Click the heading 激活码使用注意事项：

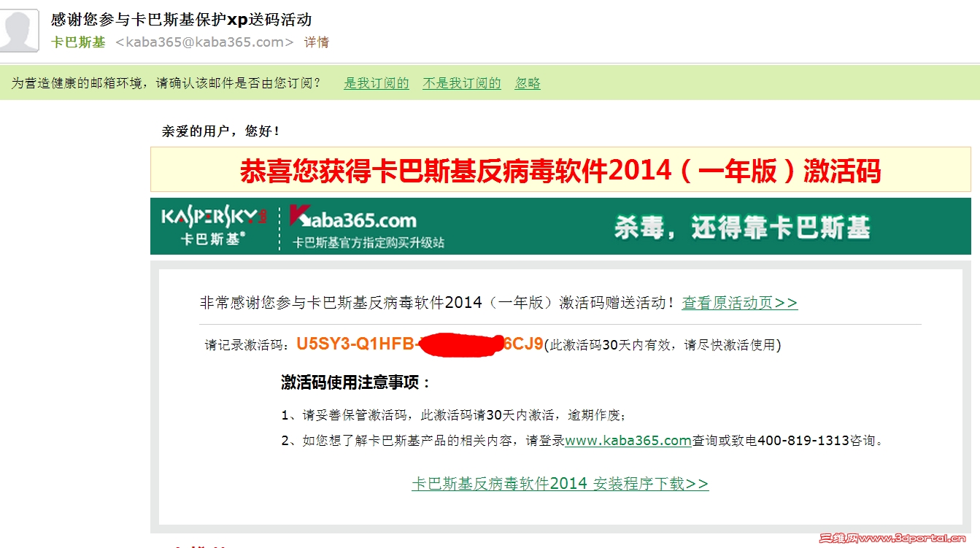click(357, 383)
